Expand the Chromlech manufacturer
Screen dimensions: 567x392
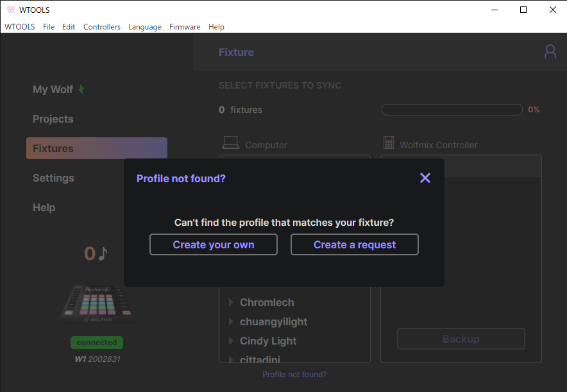tap(231, 302)
